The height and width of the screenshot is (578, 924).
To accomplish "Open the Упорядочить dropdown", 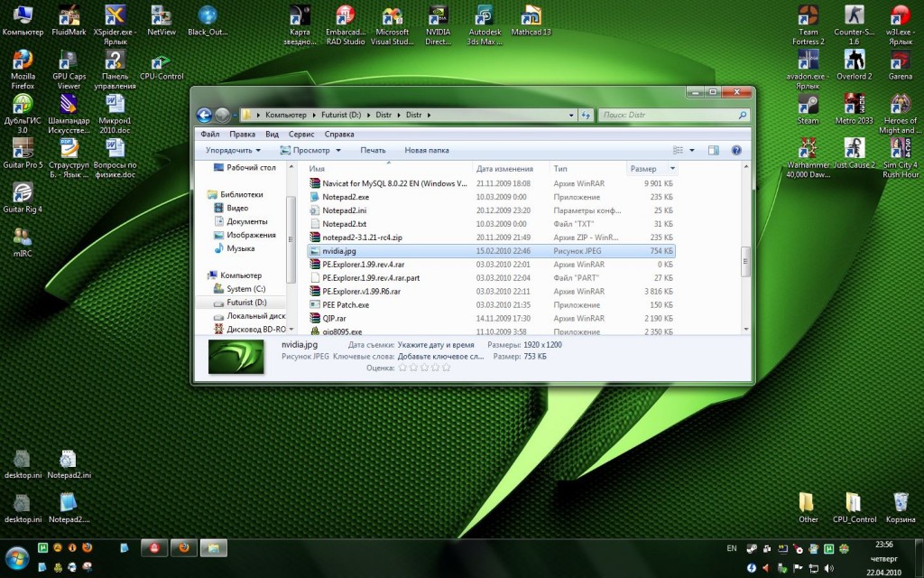I will point(233,151).
